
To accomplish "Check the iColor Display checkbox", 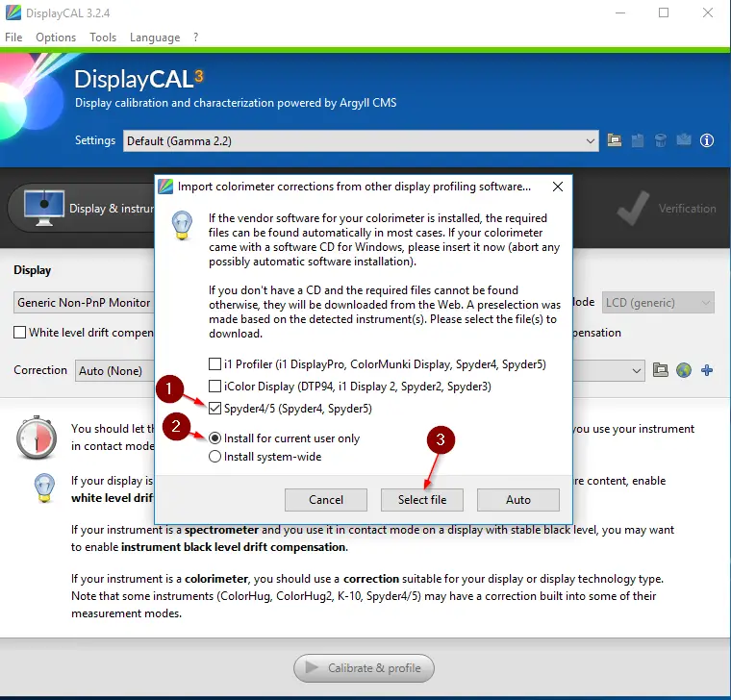I will 214,386.
